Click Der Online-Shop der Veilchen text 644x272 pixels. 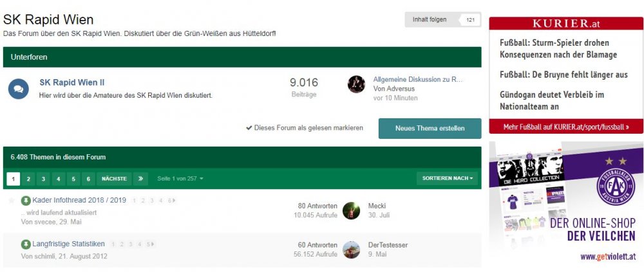[593, 230]
